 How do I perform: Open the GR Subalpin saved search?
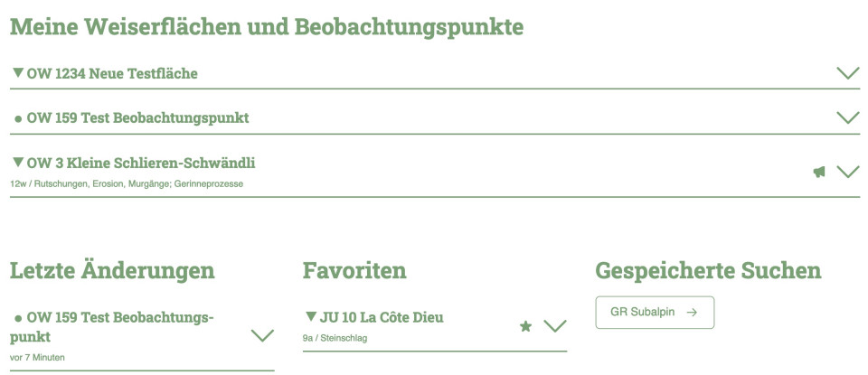point(655,313)
